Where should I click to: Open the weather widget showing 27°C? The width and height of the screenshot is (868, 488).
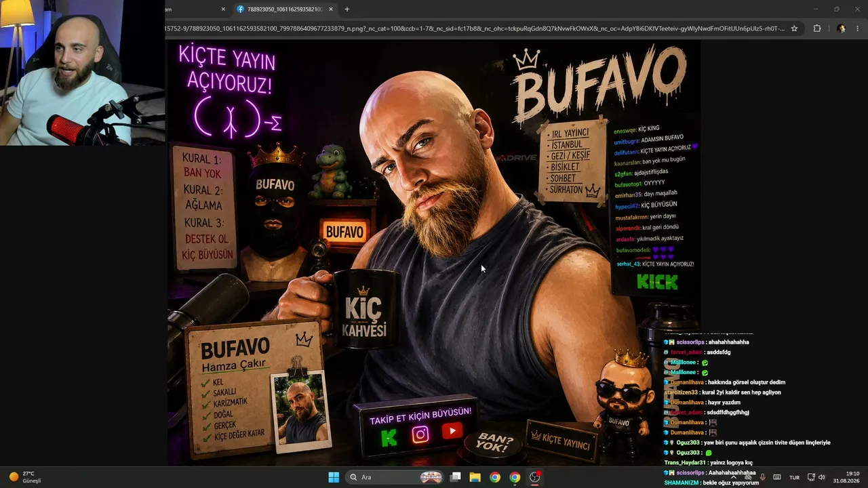(25, 477)
